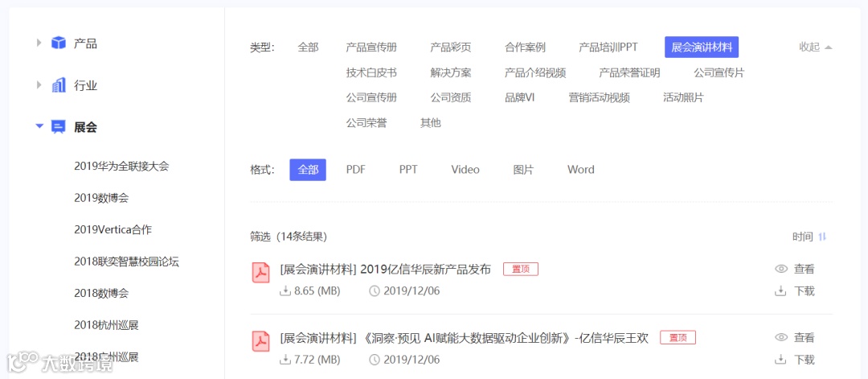Viewport: 868px width, 379px height.
Task: Click PDF file icon of 2019亿信华辰新产品发布
Action: pos(260,273)
